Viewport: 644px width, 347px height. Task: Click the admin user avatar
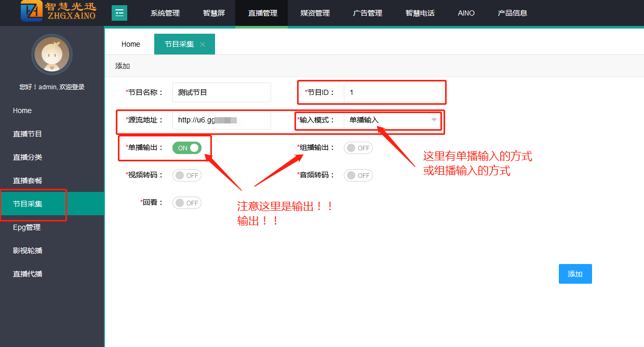click(x=51, y=54)
